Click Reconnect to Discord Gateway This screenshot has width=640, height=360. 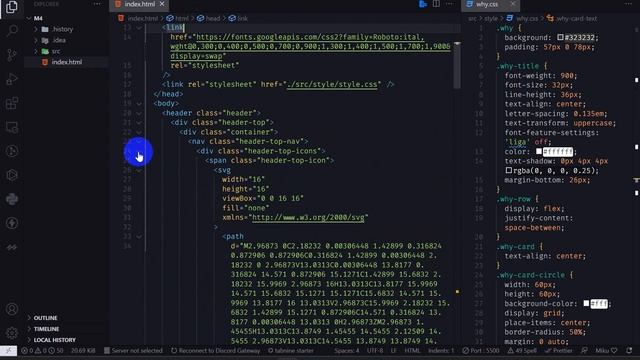coord(216,350)
